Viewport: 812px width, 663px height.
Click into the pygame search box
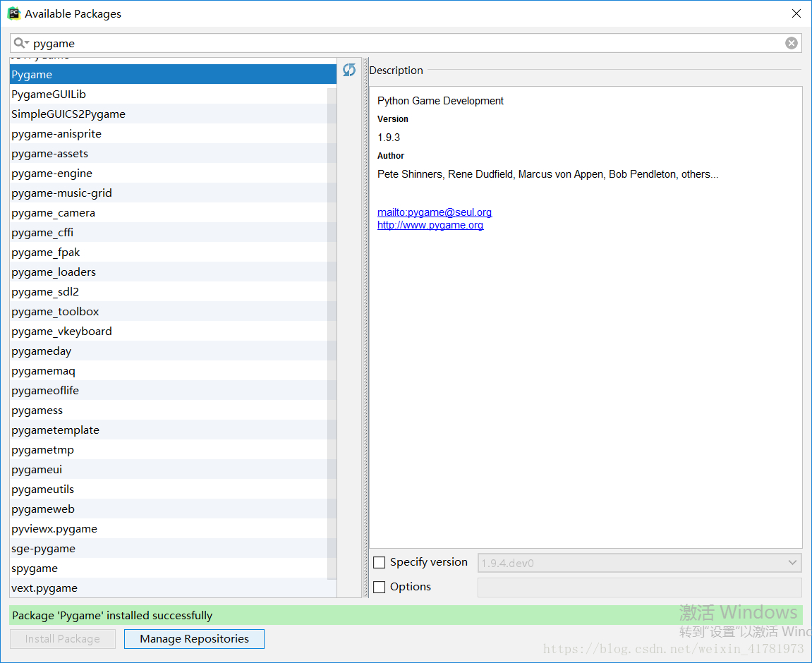406,43
